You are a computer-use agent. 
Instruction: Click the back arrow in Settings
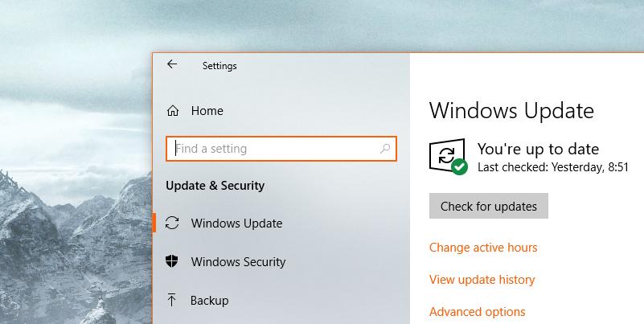point(172,65)
